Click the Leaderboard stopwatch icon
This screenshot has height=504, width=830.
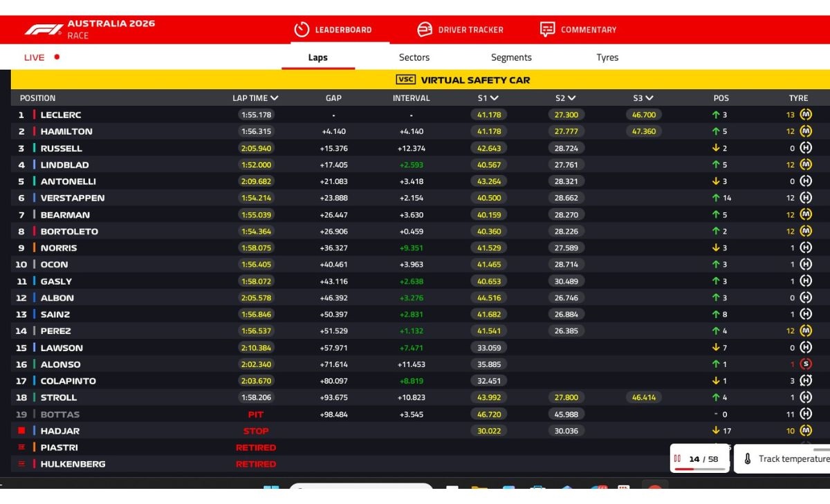[301, 30]
